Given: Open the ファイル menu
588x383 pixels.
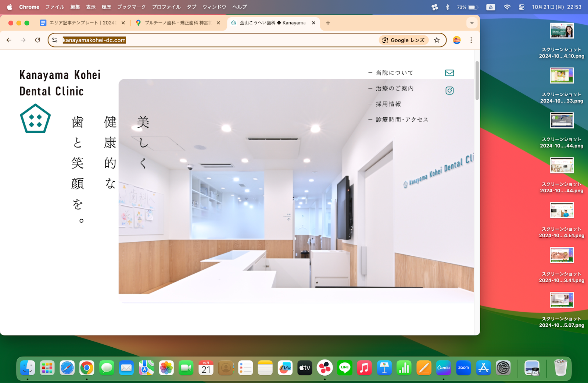Looking at the screenshot, I should coord(55,7).
